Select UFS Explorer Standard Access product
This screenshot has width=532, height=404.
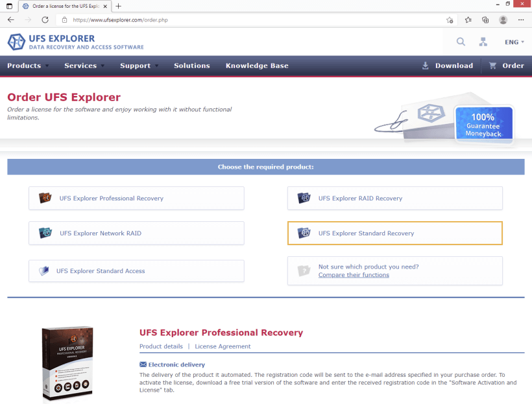pyautogui.click(x=136, y=270)
